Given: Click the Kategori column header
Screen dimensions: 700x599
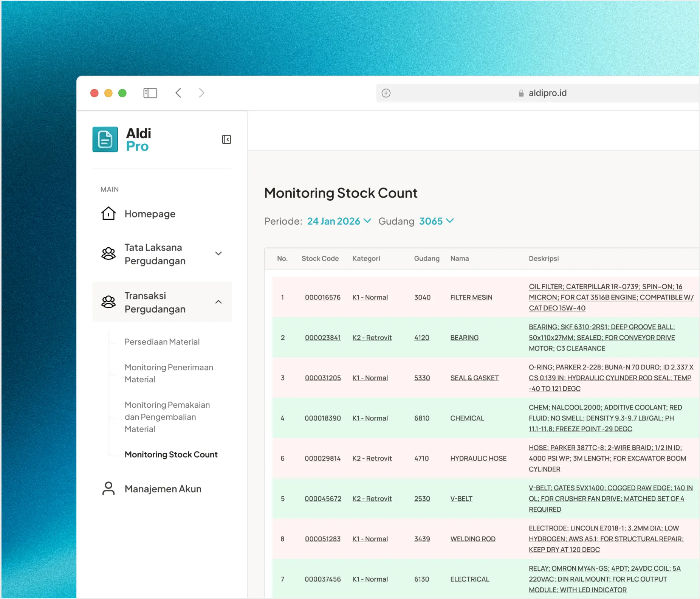Looking at the screenshot, I should click(366, 259).
